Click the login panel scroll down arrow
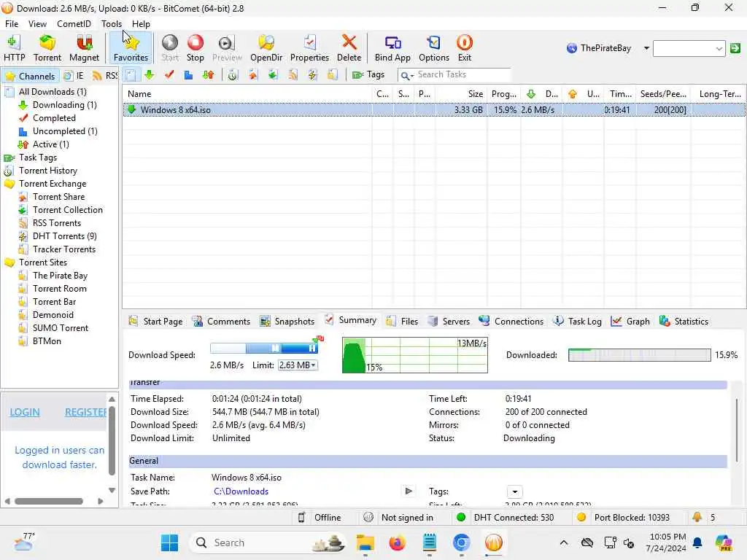Viewport: 747px width, 560px height. coord(112,490)
